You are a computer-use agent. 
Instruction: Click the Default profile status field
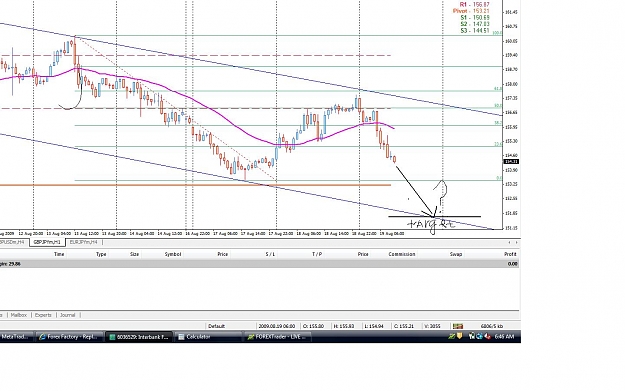[x=216, y=326]
